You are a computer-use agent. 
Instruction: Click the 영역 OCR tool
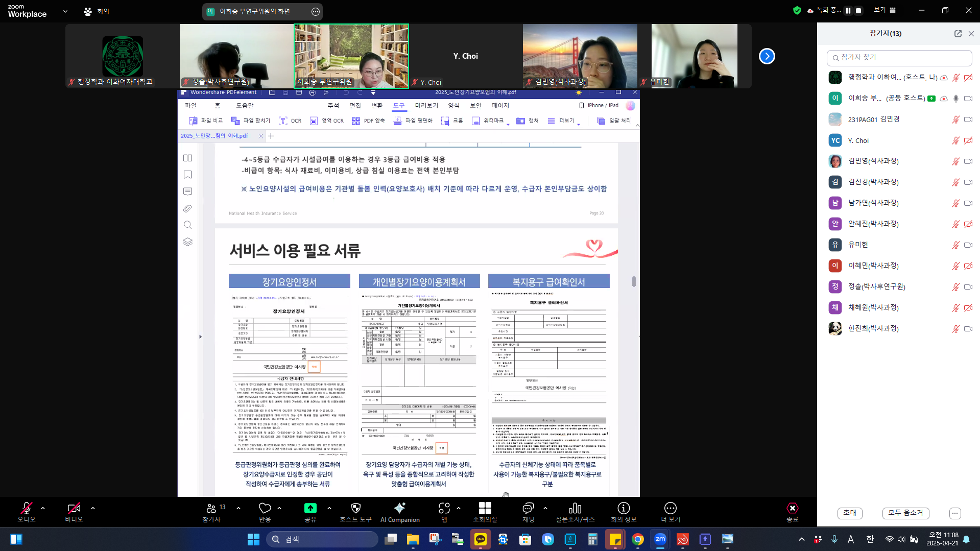pos(327,121)
